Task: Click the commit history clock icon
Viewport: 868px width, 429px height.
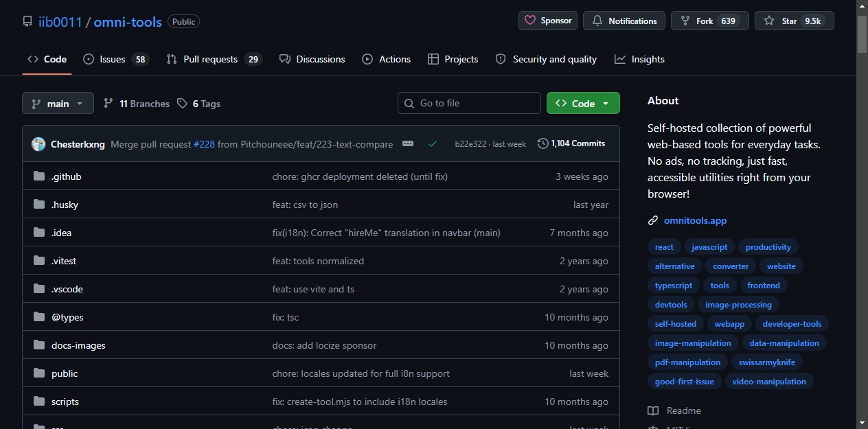Action: pyautogui.click(x=543, y=143)
